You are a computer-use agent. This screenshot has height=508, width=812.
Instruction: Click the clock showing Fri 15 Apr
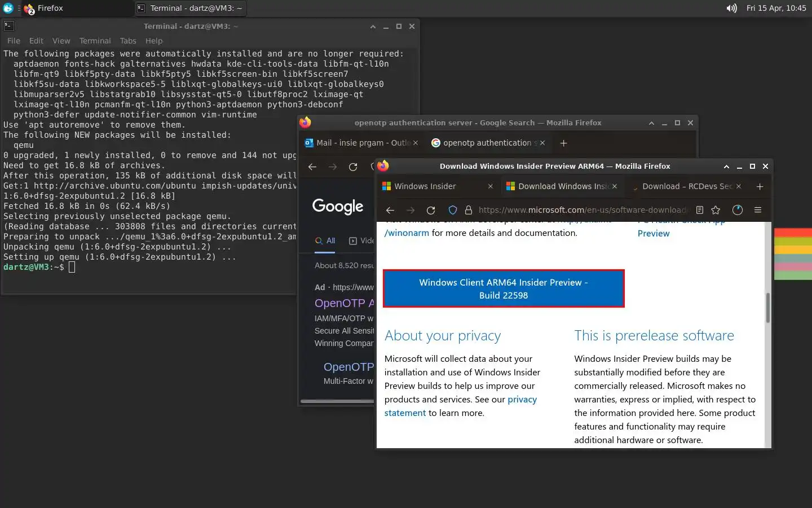coord(776,8)
